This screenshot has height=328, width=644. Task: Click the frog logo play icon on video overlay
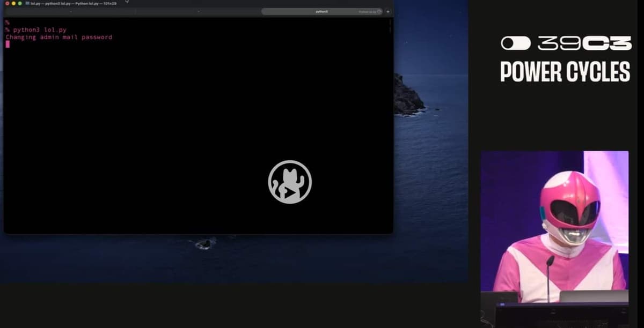point(290,182)
